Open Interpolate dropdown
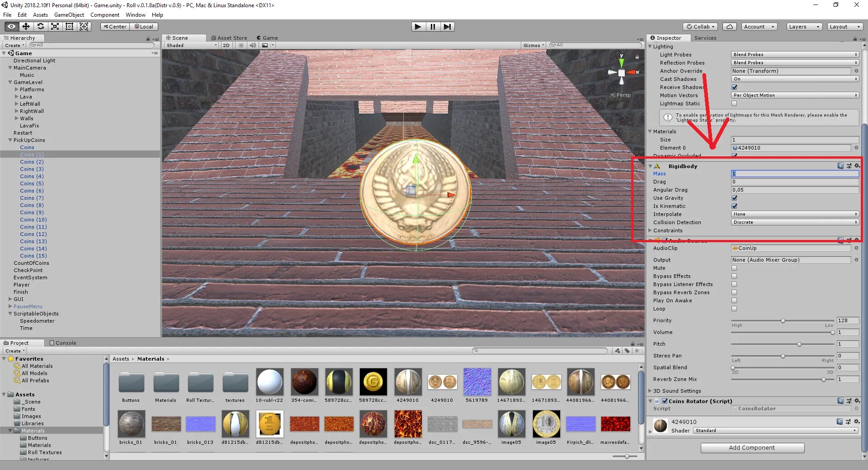This screenshot has height=470, width=868. coord(795,214)
